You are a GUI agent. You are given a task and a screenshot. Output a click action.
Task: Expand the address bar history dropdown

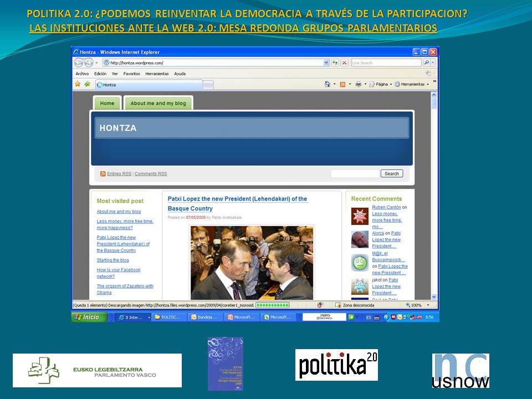tap(326, 63)
